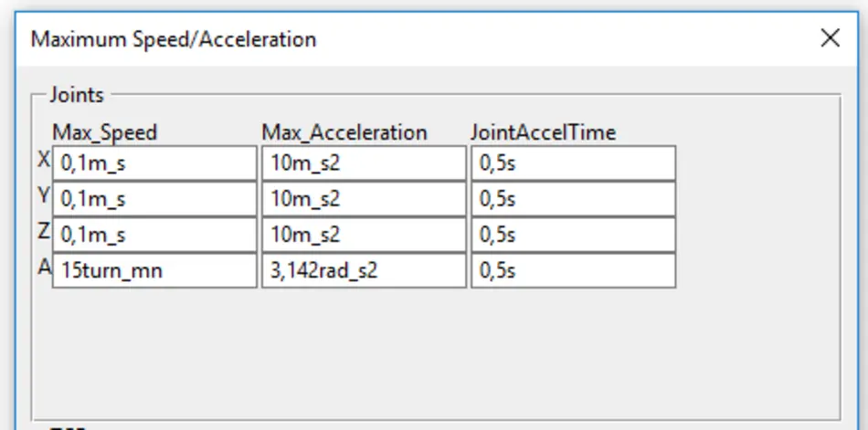Focus the A axis 15turn_mn speed field

[x=154, y=270]
